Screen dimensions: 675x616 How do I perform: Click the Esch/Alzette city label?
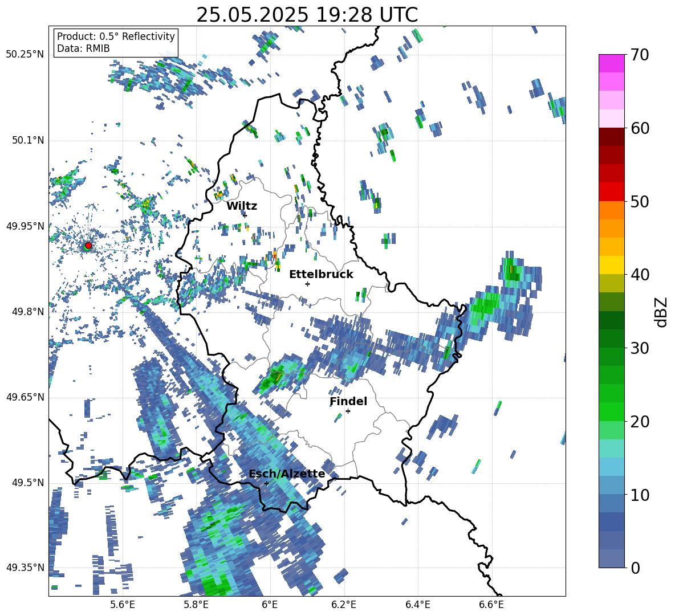[287, 474]
